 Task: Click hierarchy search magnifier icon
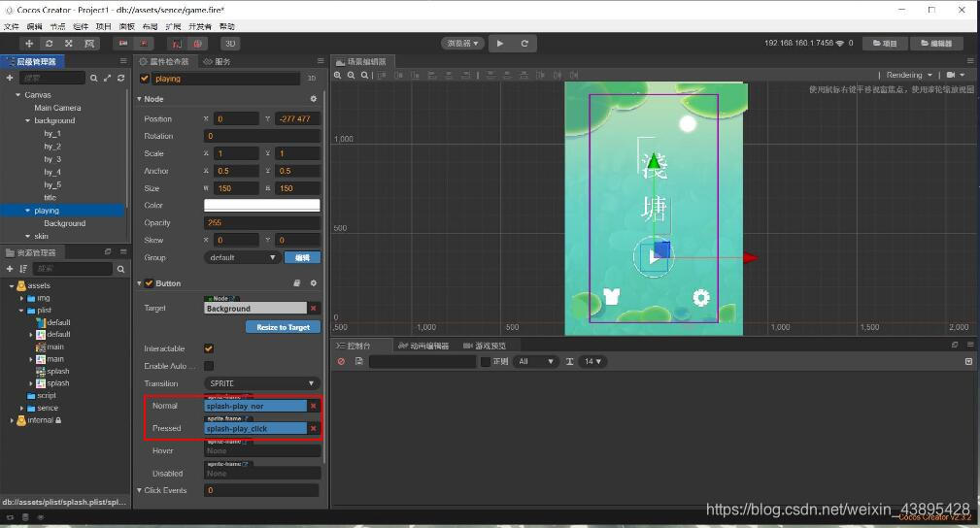pos(94,78)
